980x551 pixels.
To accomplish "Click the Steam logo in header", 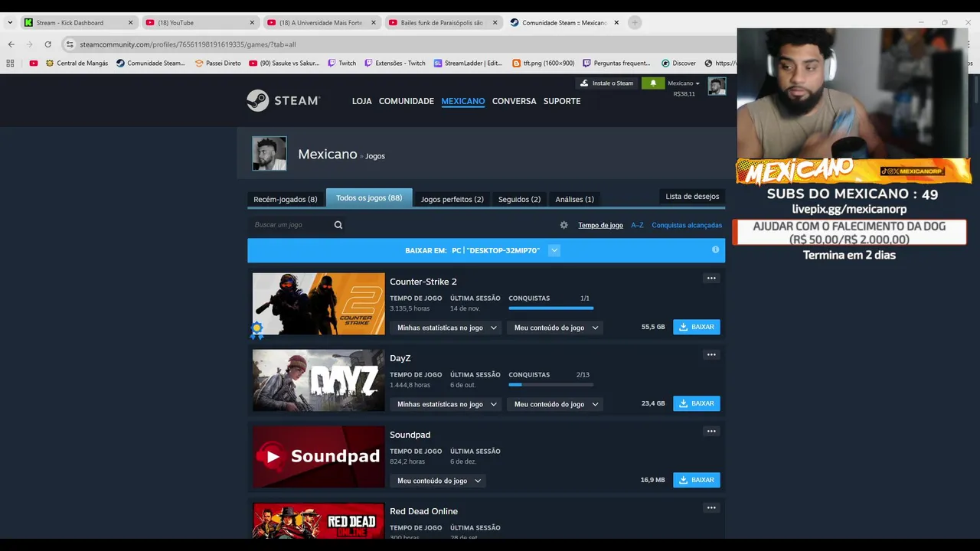I will tap(283, 101).
